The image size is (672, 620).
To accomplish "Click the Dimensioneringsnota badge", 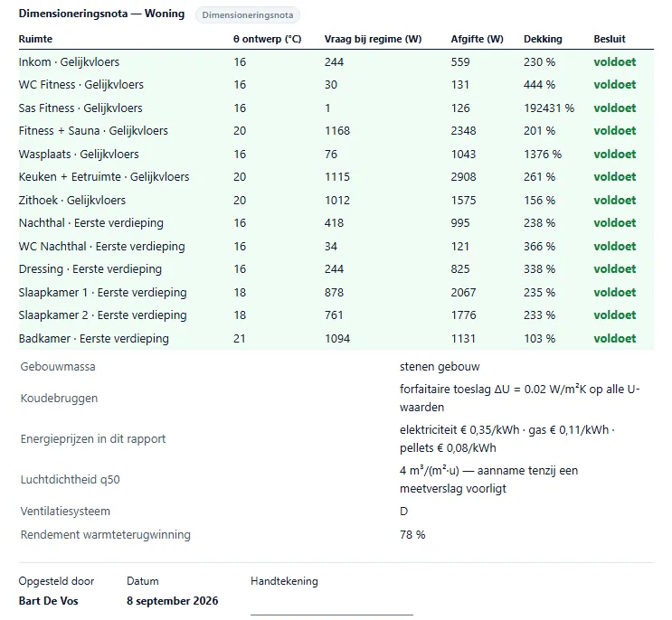I will (247, 15).
